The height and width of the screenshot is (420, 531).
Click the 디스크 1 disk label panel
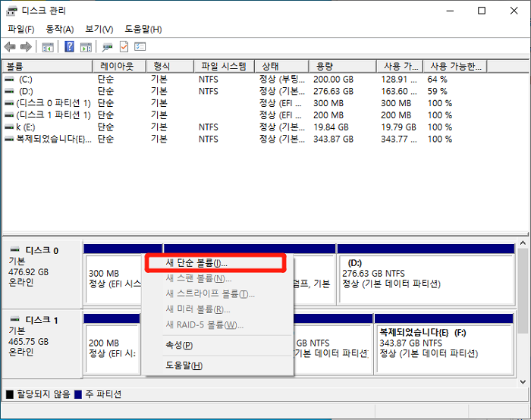pyautogui.click(x=42, y=342)
